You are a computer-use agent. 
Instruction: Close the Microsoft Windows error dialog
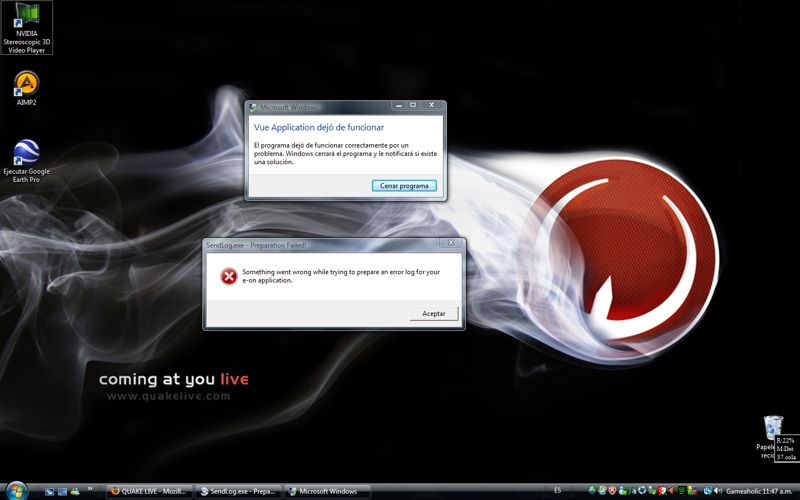point(432,105)
